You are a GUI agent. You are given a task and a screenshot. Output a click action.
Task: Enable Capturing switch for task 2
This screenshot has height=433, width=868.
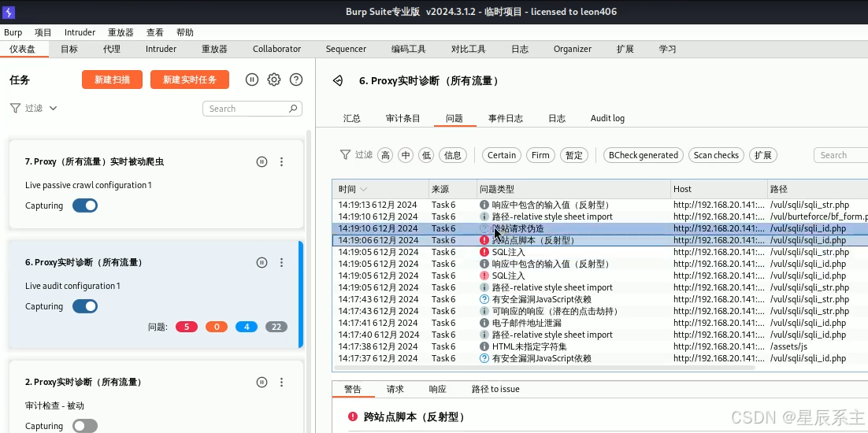85,426
